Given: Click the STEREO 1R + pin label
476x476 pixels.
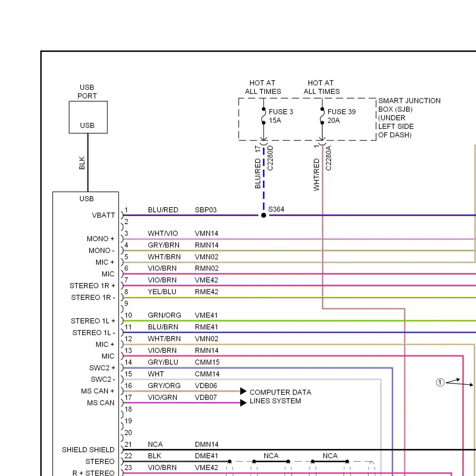Looking at the screenshot, I should pyautogui.click(x=92, y=286).
